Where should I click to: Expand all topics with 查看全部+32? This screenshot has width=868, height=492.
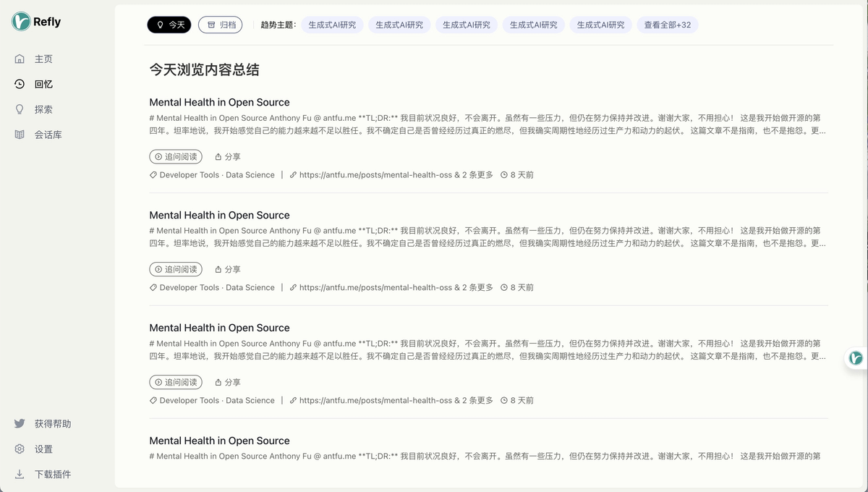pos(667,25)
